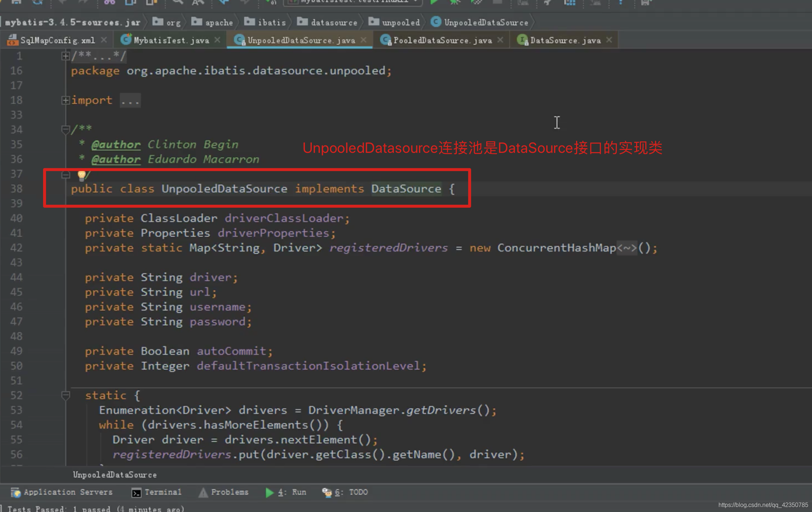Open the org folder breadcrumb
The height and width of the screenshot is (512, 812).
pyautogui.click(x=167, y=22)
